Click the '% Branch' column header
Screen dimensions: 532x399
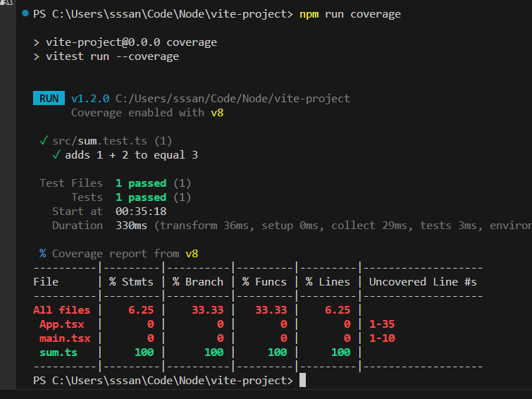click(x=197, y=282)
